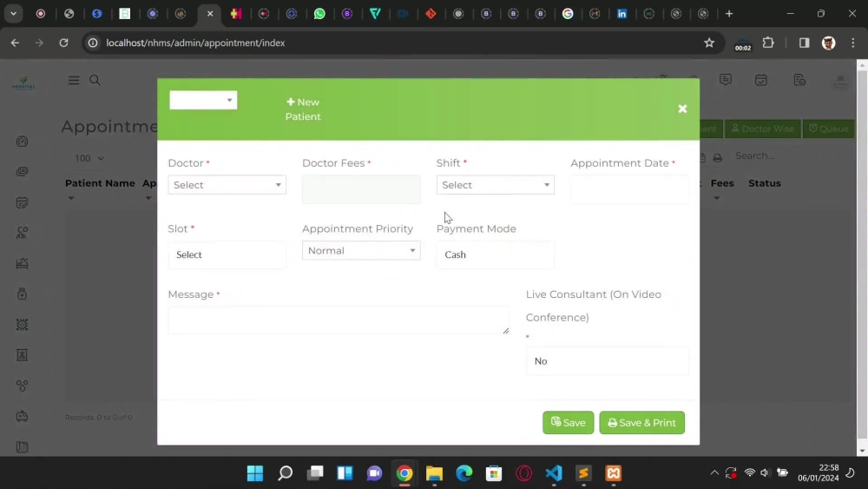This screenshot has width=868, height=489.
Task: Open the blood bank sidebar icon
Action: coord(23,386)
